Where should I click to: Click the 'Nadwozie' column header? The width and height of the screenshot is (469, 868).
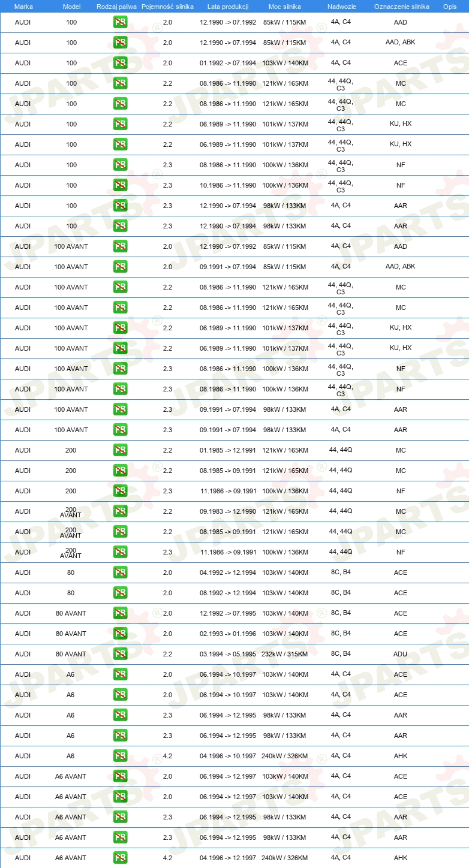[x=341, y=7]
